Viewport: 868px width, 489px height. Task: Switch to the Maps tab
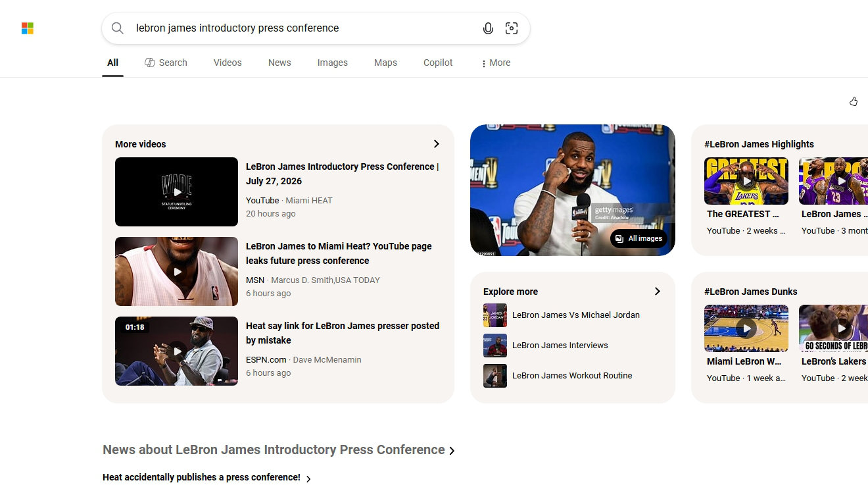[x=385, y=63]
